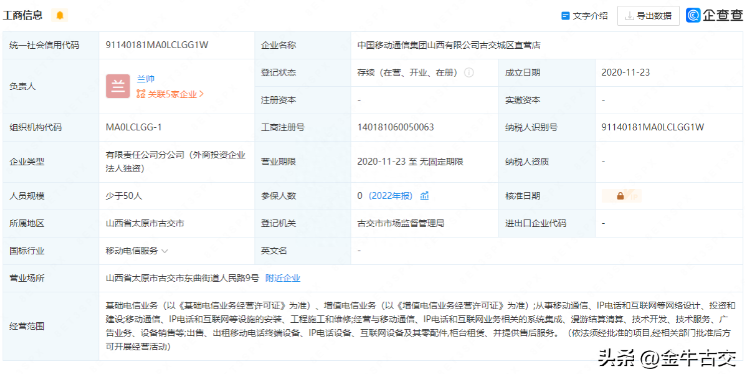Viewport: 745px width, 374px height.
Task: Click the 导出数据 export data button
Action: (x=648, y=16)
